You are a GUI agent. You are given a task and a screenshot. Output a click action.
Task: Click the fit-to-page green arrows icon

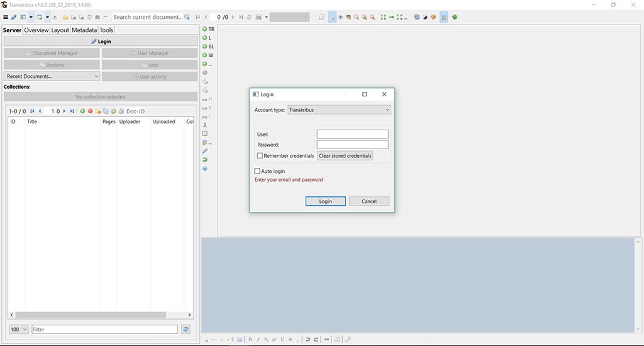(383, 17)
